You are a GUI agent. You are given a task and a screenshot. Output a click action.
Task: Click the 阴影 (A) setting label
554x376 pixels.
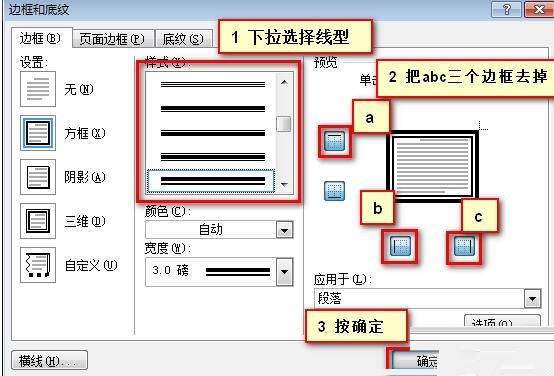[85, 177]
